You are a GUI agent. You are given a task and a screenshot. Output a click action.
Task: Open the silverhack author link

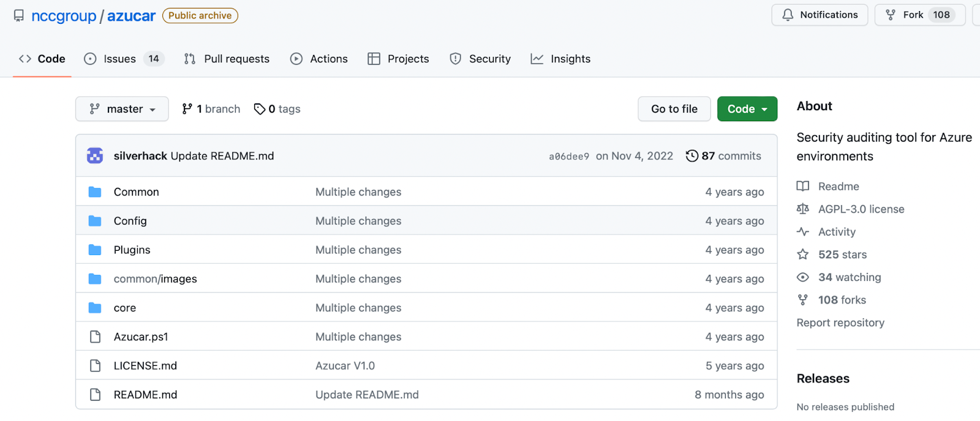(x=140, y=156)
